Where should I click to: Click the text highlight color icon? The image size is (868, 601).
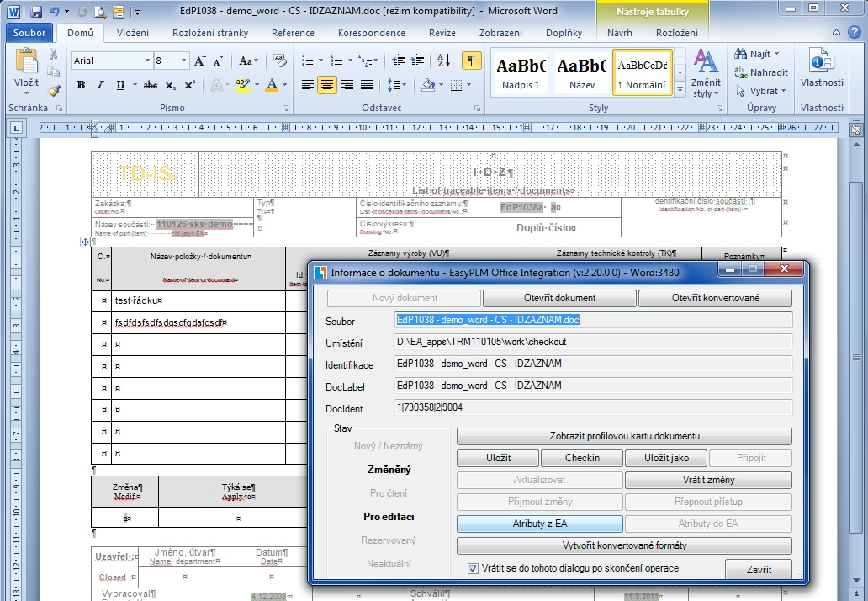coord(242,85)
